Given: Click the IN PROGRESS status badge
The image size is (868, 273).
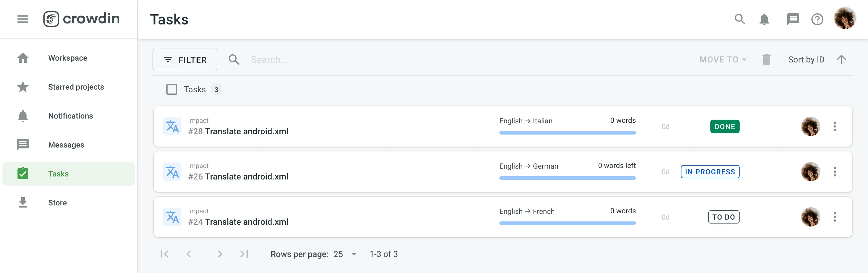Looking at the screenshot, I should [x=710, y=172].
